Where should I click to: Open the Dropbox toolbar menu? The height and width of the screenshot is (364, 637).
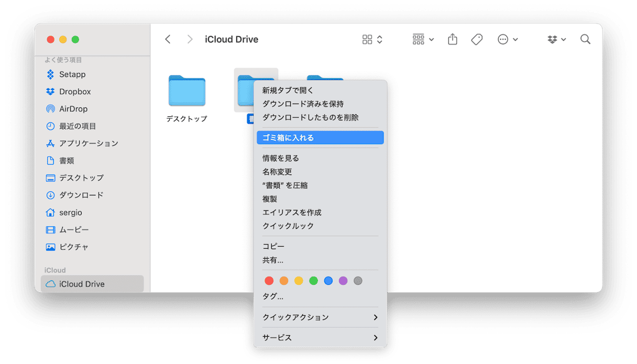[x=556, y=39]
